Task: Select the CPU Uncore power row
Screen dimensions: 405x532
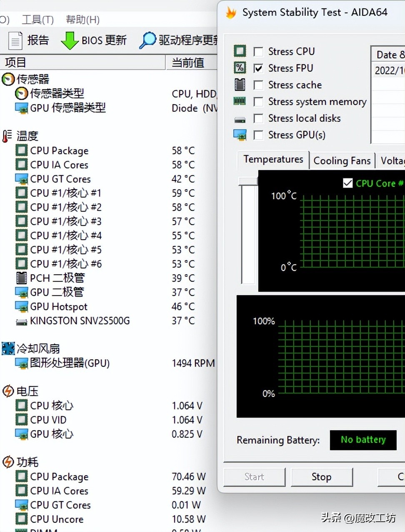Action: click(x=108, y=519)
